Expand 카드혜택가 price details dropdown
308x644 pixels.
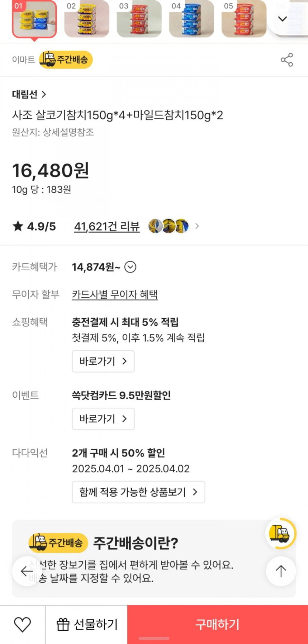coord(130,267)
